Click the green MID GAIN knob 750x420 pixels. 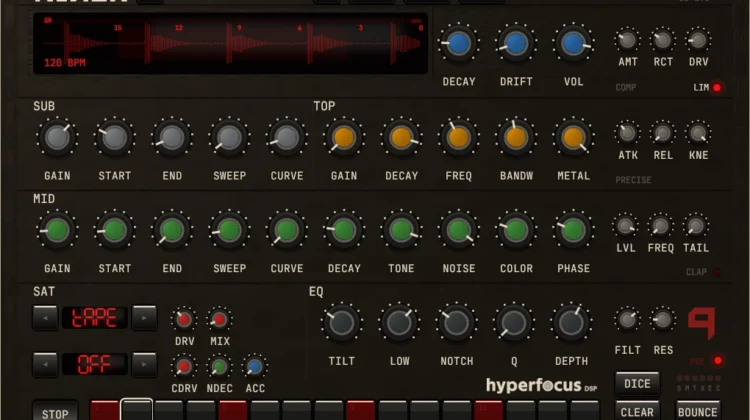[57, 230]
